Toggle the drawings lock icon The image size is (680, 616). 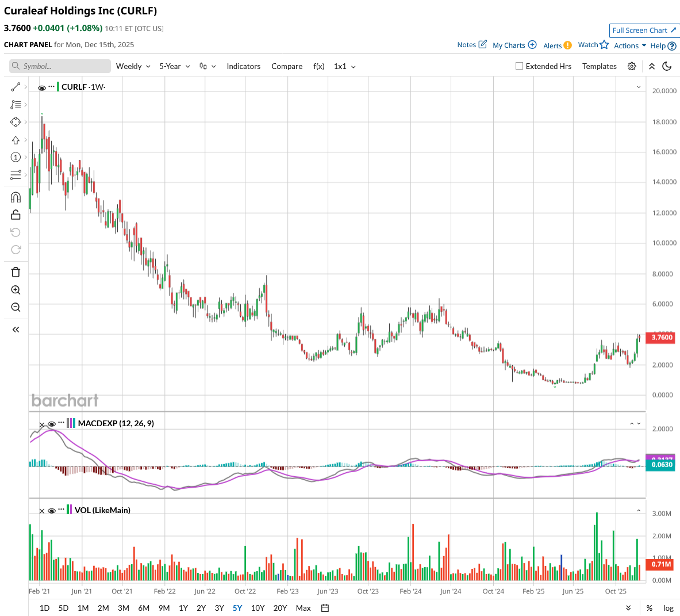(x=16, y=215)
